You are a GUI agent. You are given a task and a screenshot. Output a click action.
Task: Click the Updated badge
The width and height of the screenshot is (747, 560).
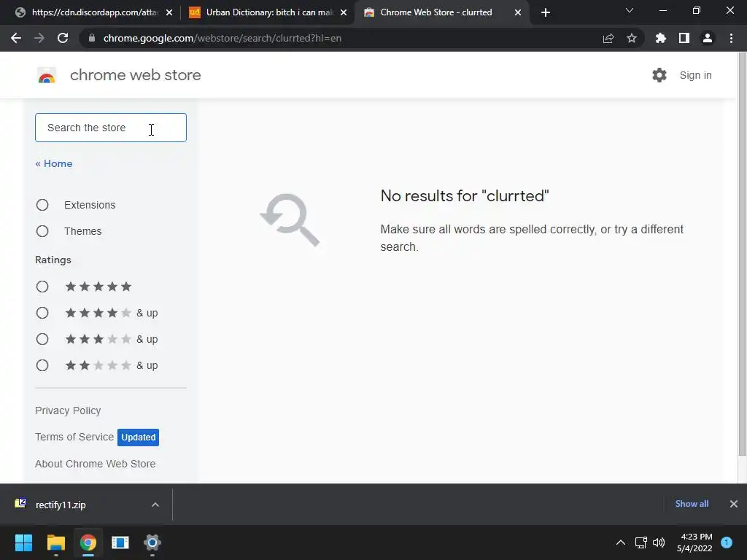click(x=138, y=437)
